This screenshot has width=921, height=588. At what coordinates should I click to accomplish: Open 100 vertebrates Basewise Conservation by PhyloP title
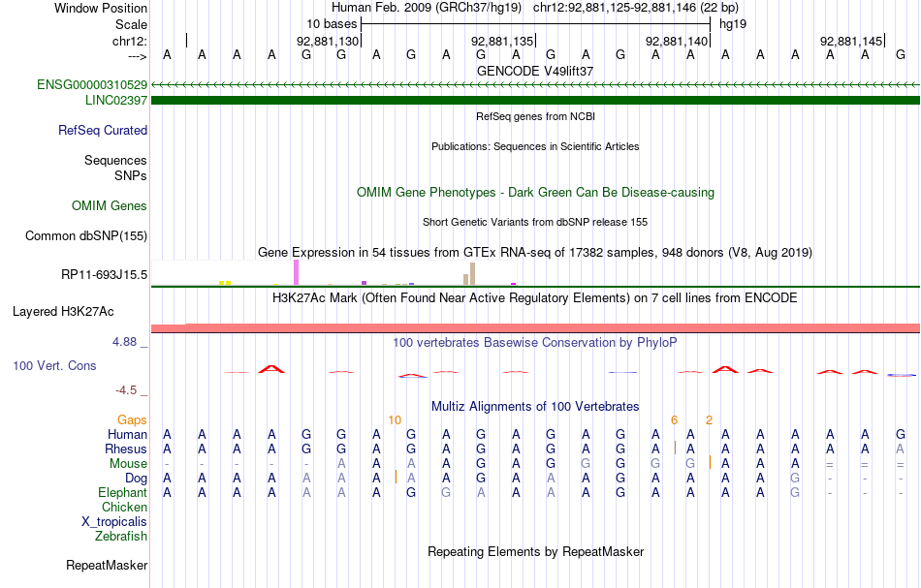click(535, 342)
